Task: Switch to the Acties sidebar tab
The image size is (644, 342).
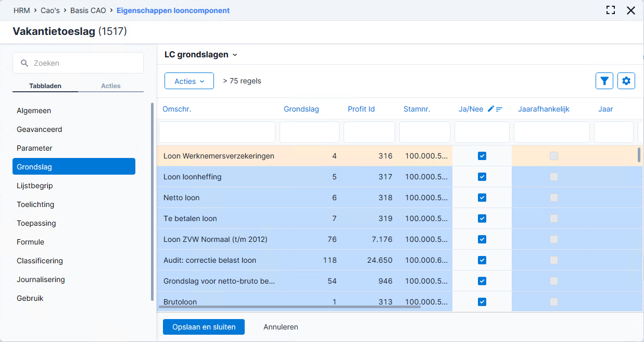Action: [x=111, y=86]
